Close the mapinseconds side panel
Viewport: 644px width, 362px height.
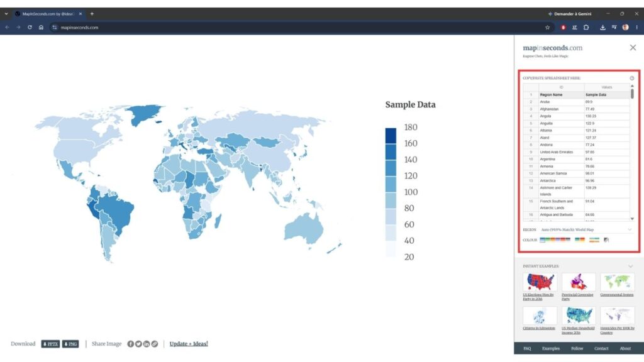(x=633, y=48)
